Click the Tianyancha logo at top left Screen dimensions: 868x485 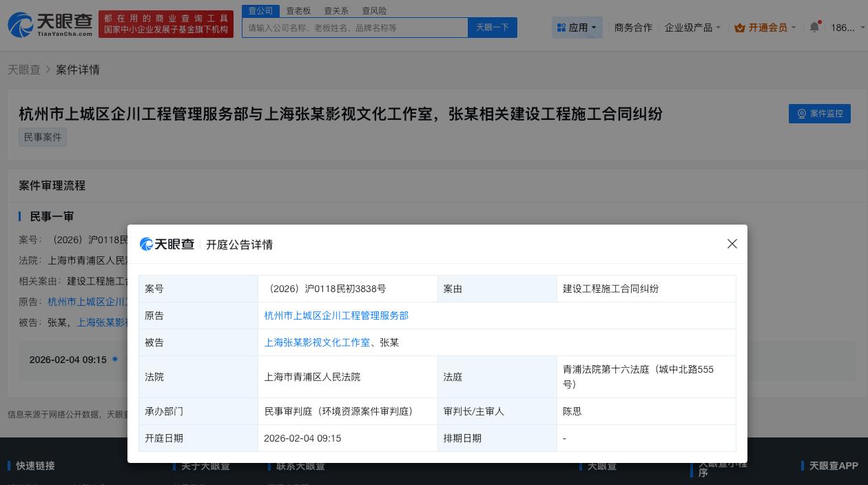49,24
